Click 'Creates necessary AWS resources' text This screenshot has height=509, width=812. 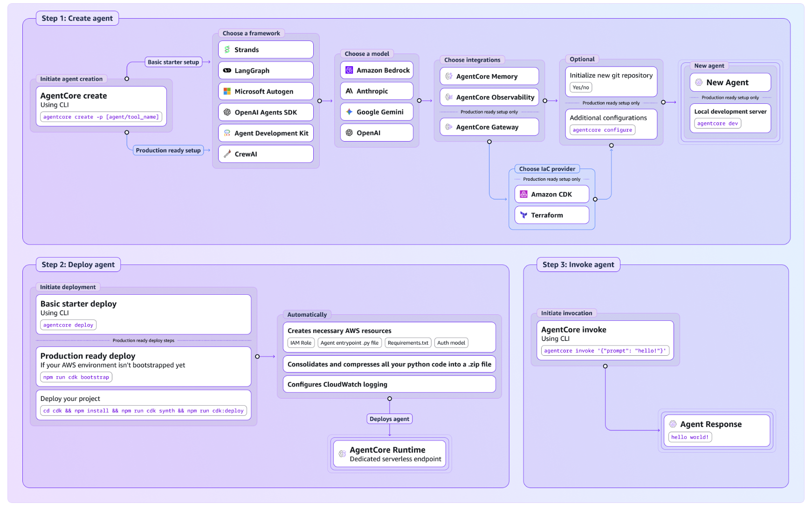(339, 331)
